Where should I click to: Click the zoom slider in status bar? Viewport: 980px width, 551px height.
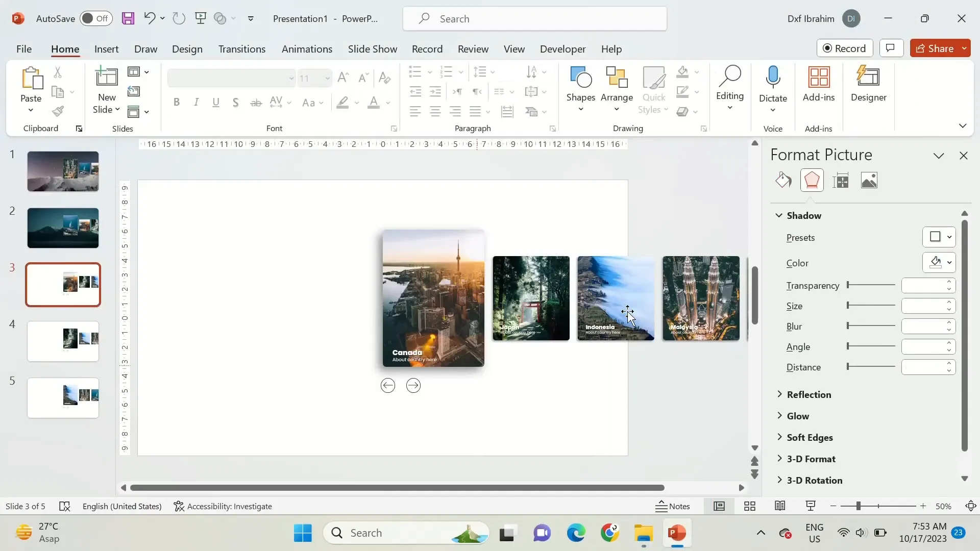[878, 506]
